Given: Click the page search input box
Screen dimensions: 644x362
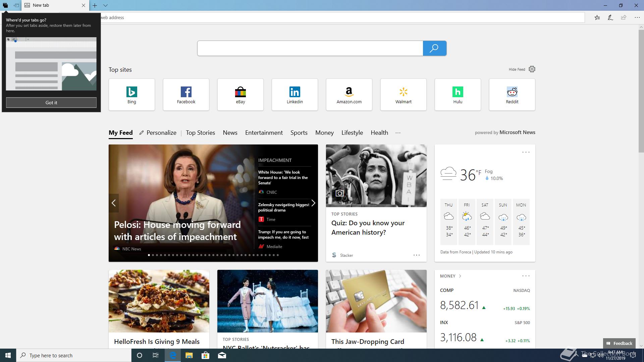Looking at the screenshot, I should point(310,48).
